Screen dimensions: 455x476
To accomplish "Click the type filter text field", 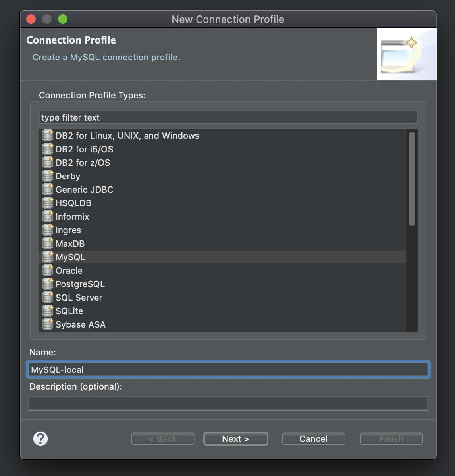I will coord(228,117).
